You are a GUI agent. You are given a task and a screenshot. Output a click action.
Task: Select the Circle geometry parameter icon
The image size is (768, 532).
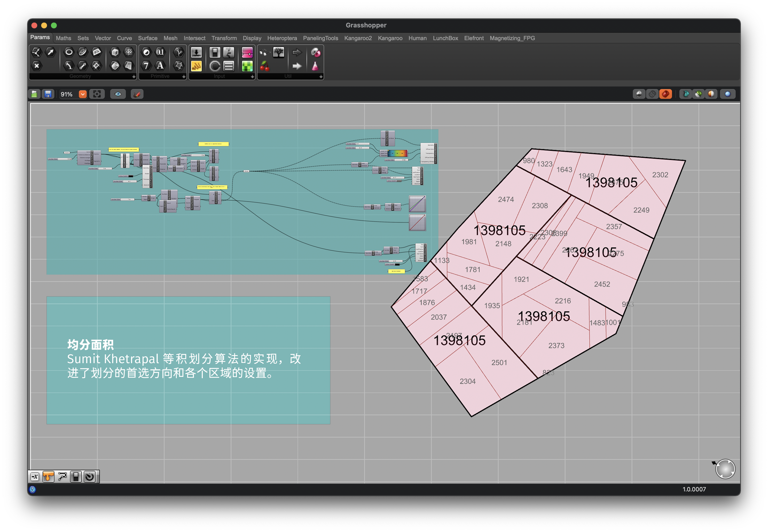[69, 52]
